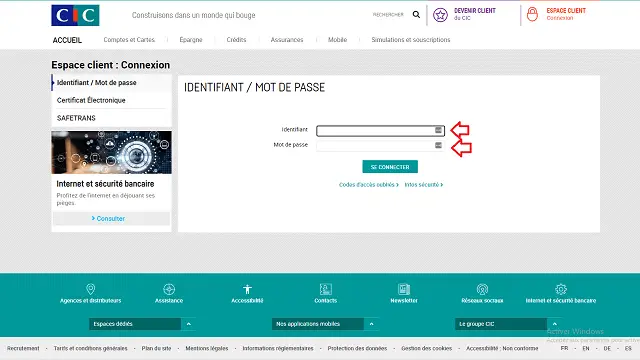
Task: Open Protection des données footer link
Action: 357,348
